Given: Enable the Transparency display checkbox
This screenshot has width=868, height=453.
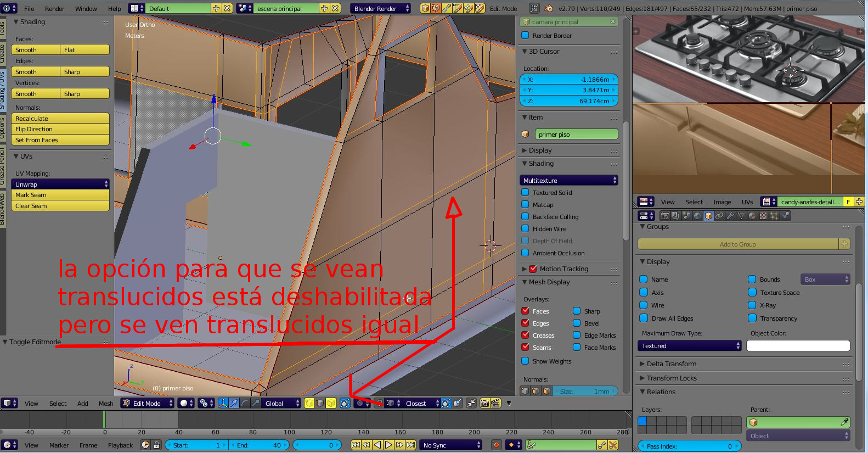Looking at the screenshot, I should [752, 318].
